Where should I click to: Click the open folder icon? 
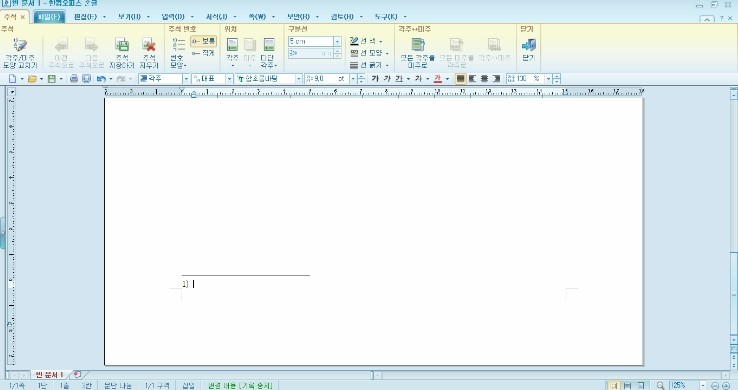(32, 79)
